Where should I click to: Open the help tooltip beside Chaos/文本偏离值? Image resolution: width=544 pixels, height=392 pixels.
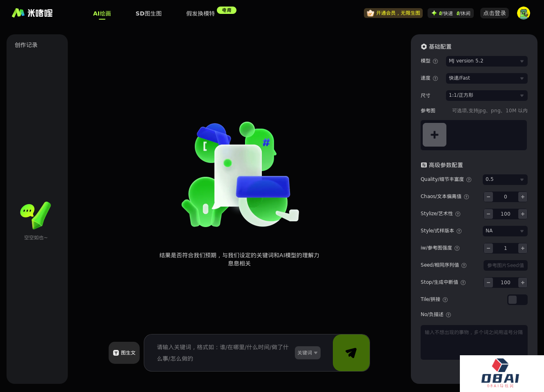point(466,196)
